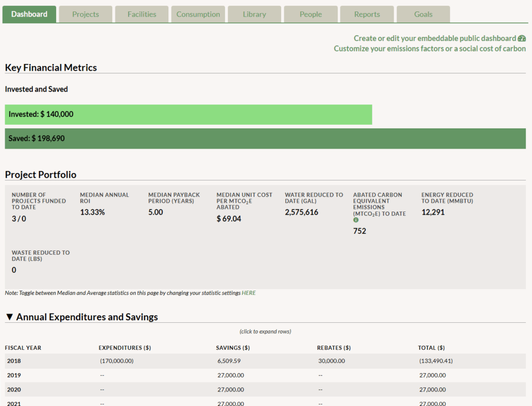Go to the Consumption tab
532x406 pixels.
click(198, 15)
